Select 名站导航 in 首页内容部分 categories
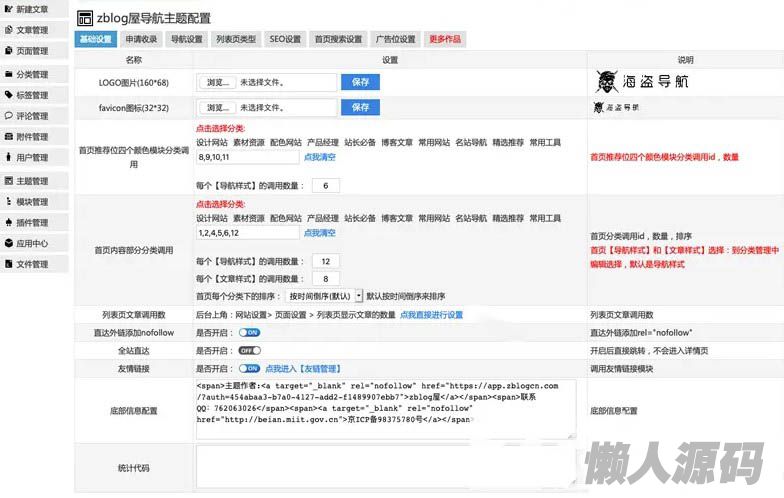 [471, 218]
